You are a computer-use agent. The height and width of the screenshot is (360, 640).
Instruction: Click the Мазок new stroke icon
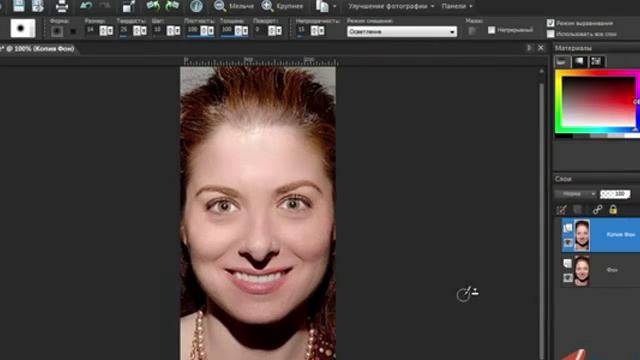point(472,31)
